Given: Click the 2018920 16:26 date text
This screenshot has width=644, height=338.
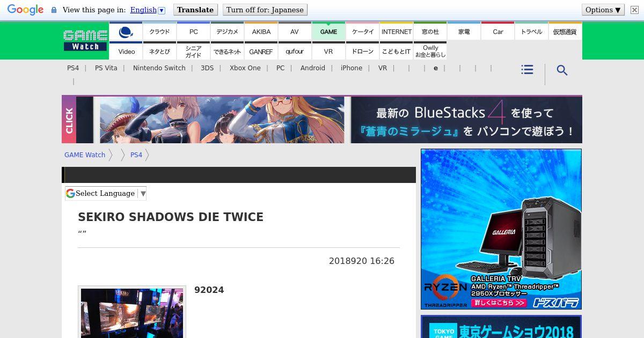Looking at the screenshot, I should coord(362,261).
